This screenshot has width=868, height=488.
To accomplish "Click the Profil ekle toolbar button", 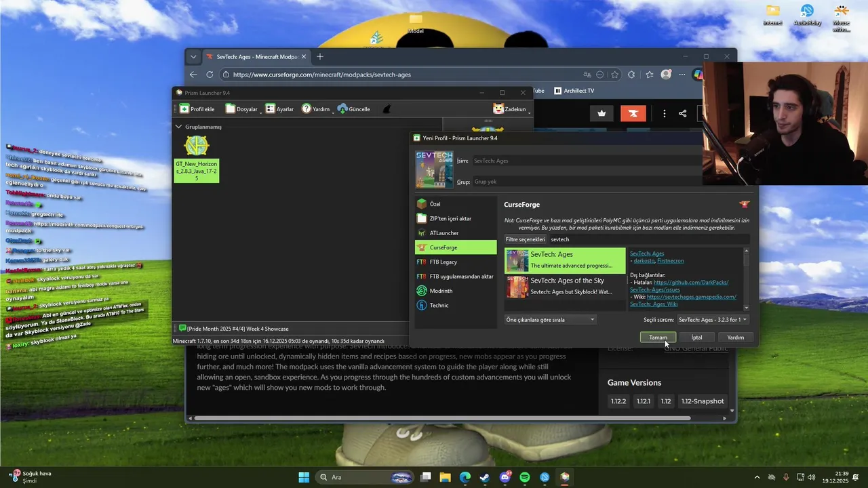I will (x=197, y=109).
